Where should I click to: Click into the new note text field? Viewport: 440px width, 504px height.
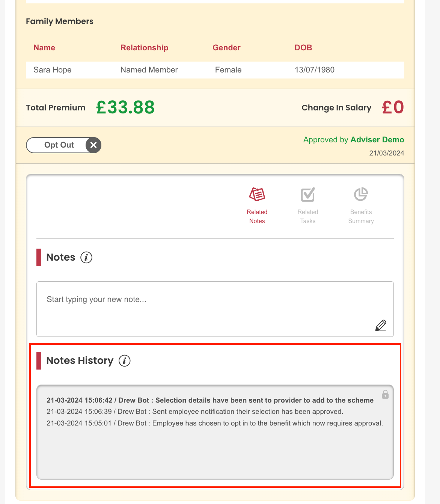click(215, 309)
